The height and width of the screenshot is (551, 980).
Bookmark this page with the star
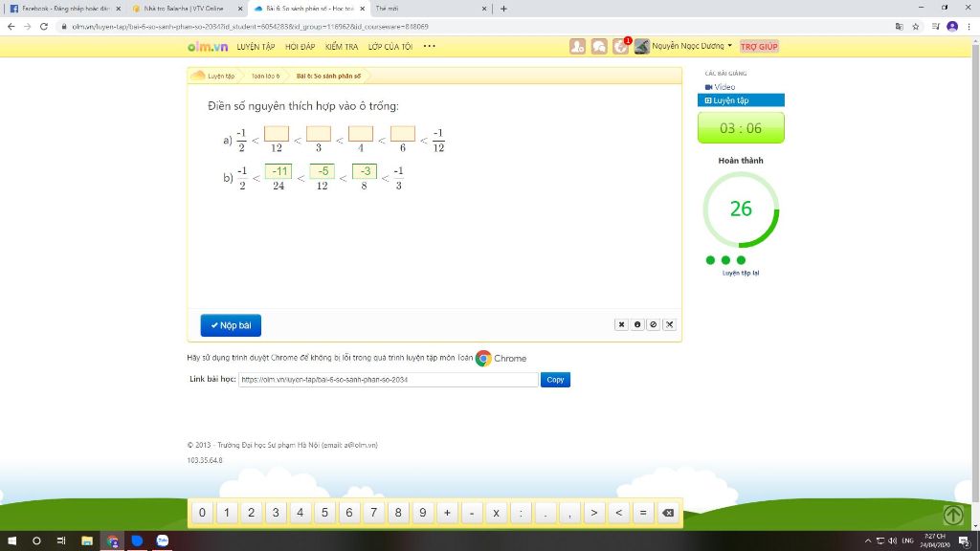coord(916,26)
